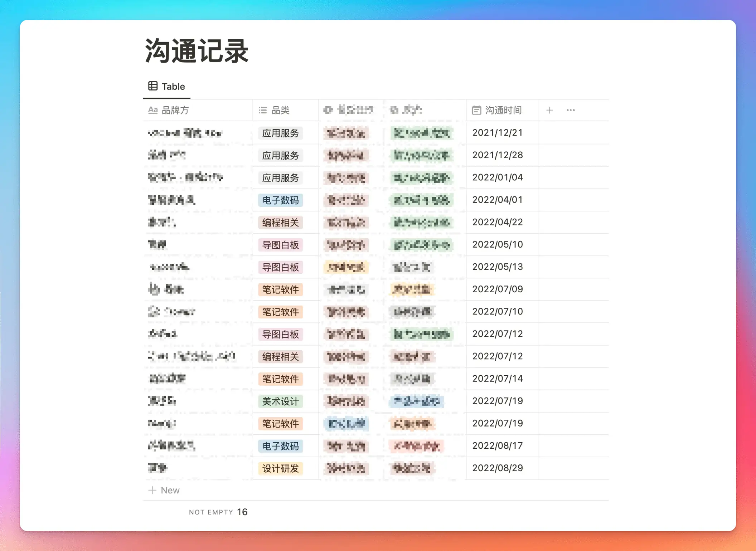Image resolution: width=756 pixels, height=551 pixels.
Task: Click the date cell 2022/05/13
Action: point(503,267)
